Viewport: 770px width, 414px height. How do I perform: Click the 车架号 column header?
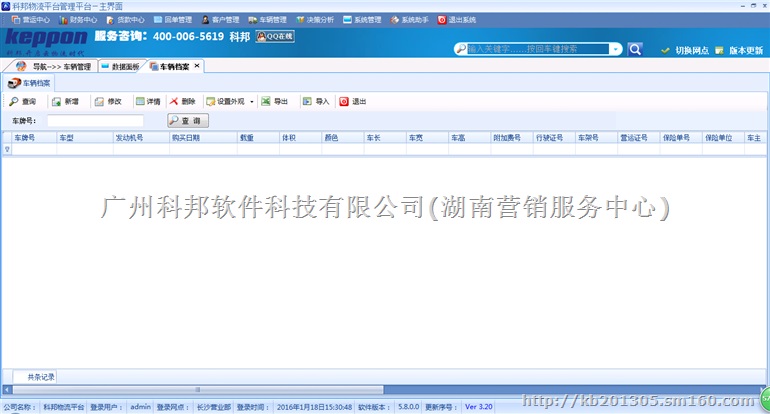[x=596, y=138]
